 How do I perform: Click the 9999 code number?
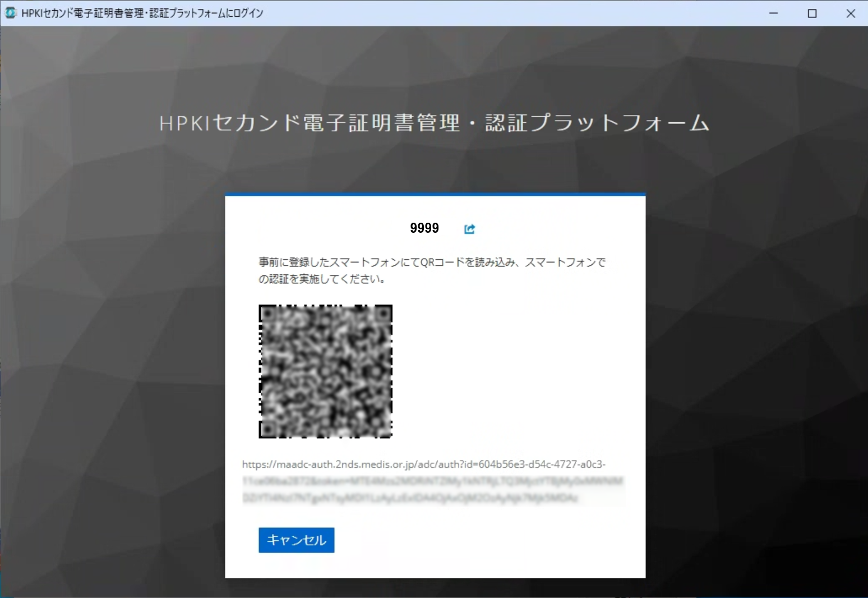[424, 228]
